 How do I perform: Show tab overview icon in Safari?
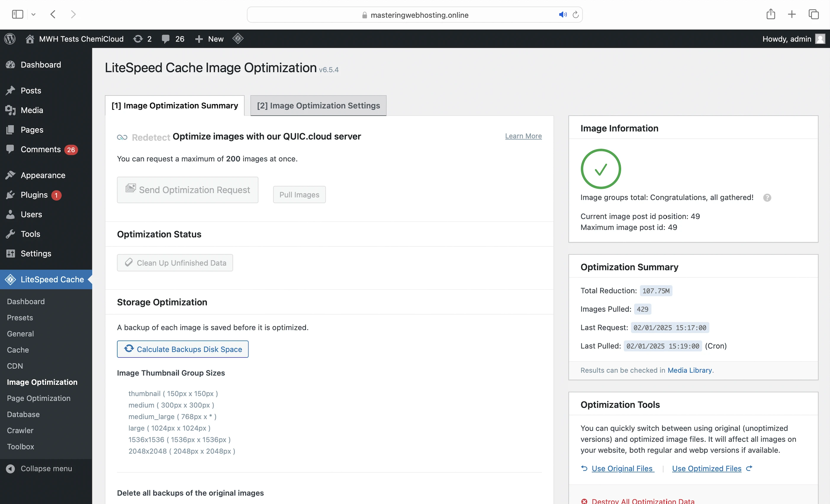tap(813, 14)
